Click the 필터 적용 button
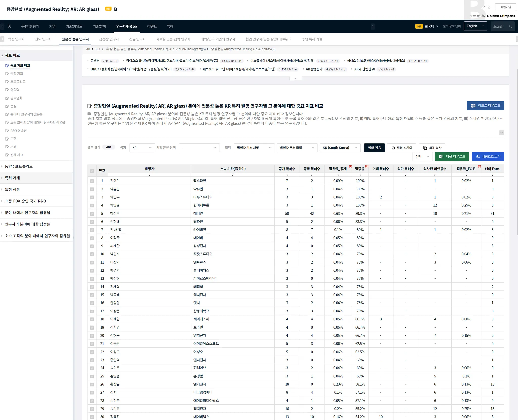 click(x=374, y=148)
